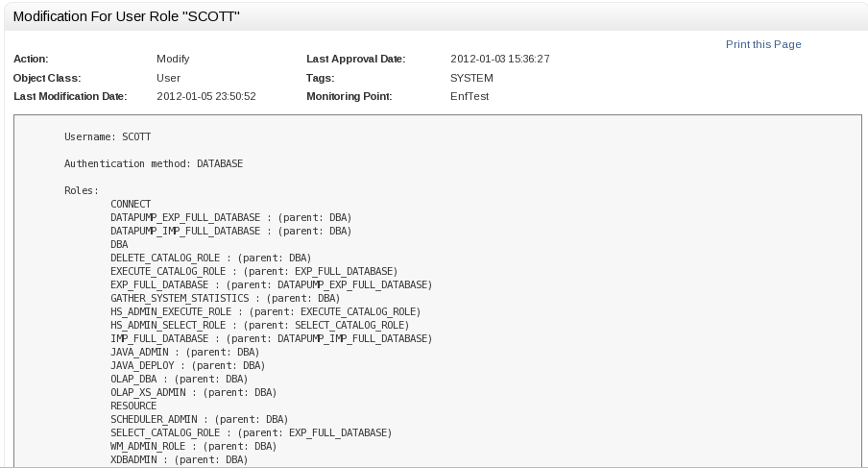Click the Roles: label in details

pos(82,190)
